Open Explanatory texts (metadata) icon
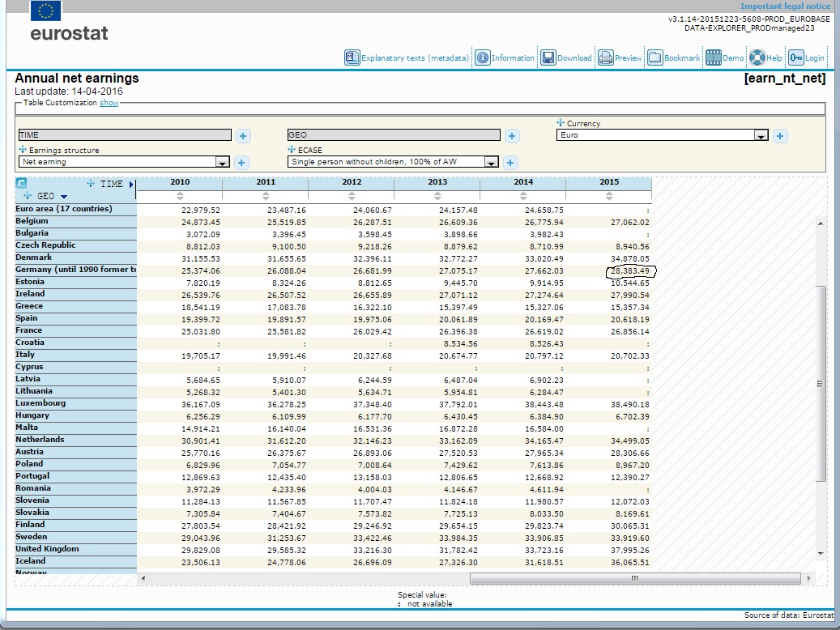840x630 pixels. coord(352,57)
